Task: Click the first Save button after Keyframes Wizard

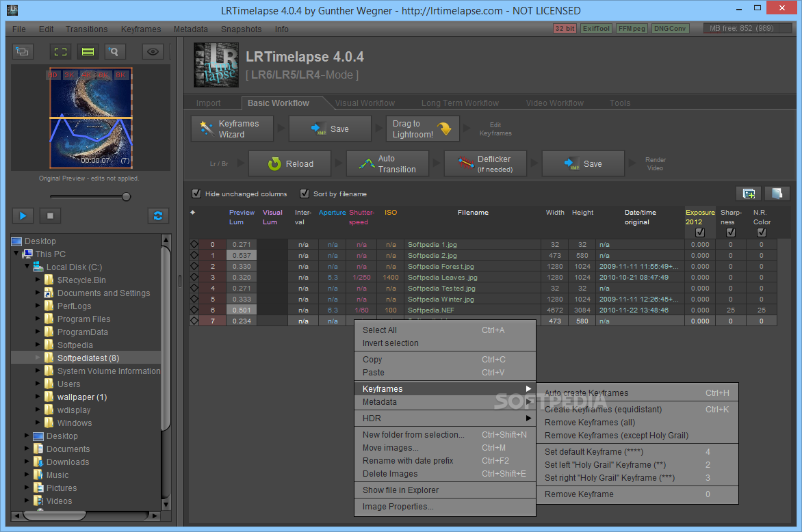Action: [x=330, y=129]
